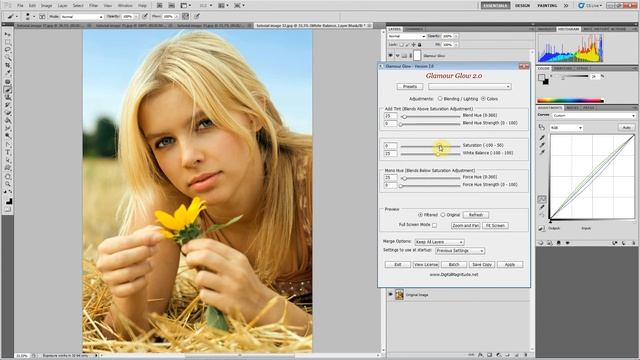
Task: Click the White Balance value input field
Action: point(390,153)
